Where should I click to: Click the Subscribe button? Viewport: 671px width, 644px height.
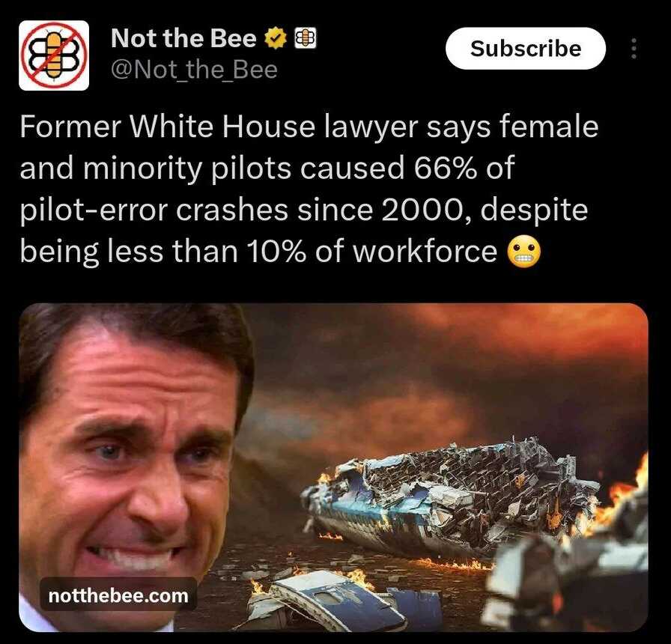click(x=526, y=49)
